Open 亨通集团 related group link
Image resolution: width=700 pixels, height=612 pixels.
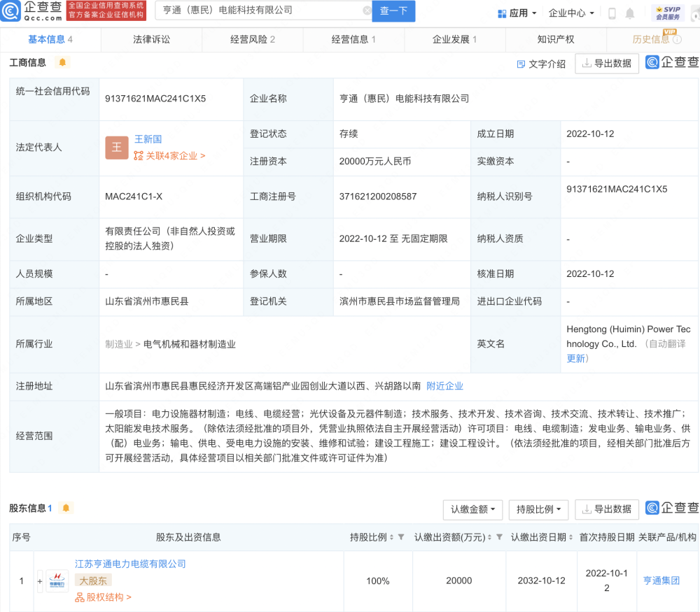click(661, 581)
